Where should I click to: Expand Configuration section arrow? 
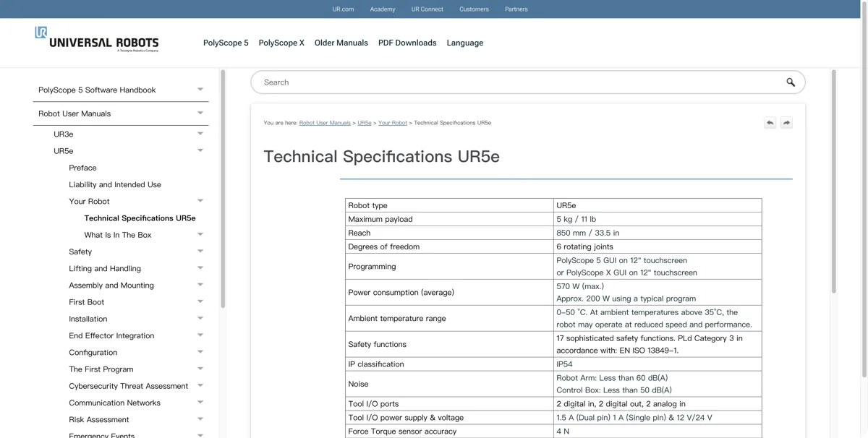[x=200, y=353]
